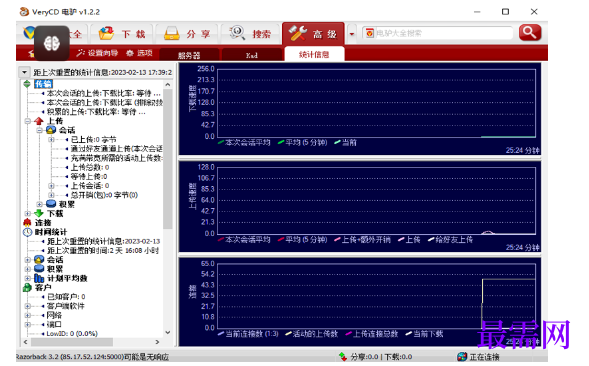
Task: Open the 下载 toolbar tab with folder icon
Action: tap(122, 34)
